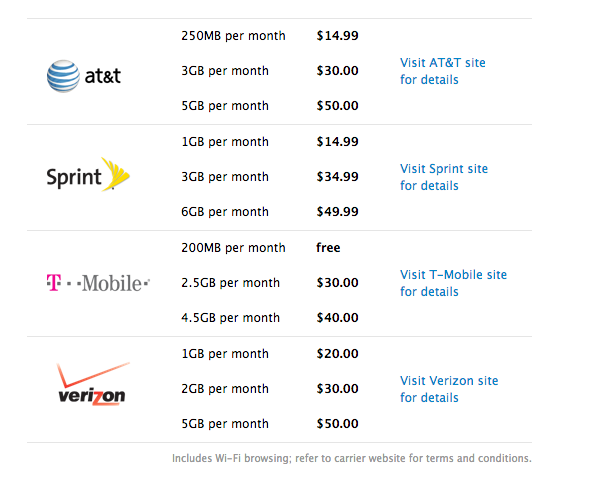Select AT&T 250MB per month plan

point(233,36)
